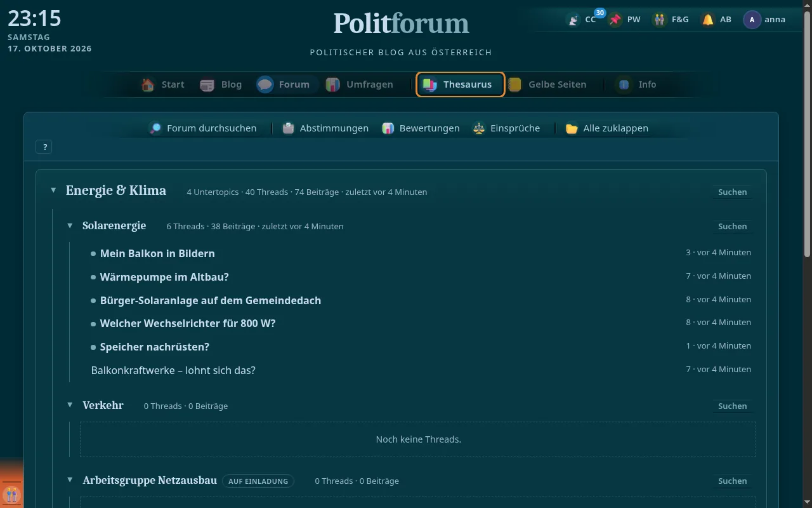Viewport: 812px width, 508px height.
Task: Go to Start via the house icon
Action: point(148,84)
